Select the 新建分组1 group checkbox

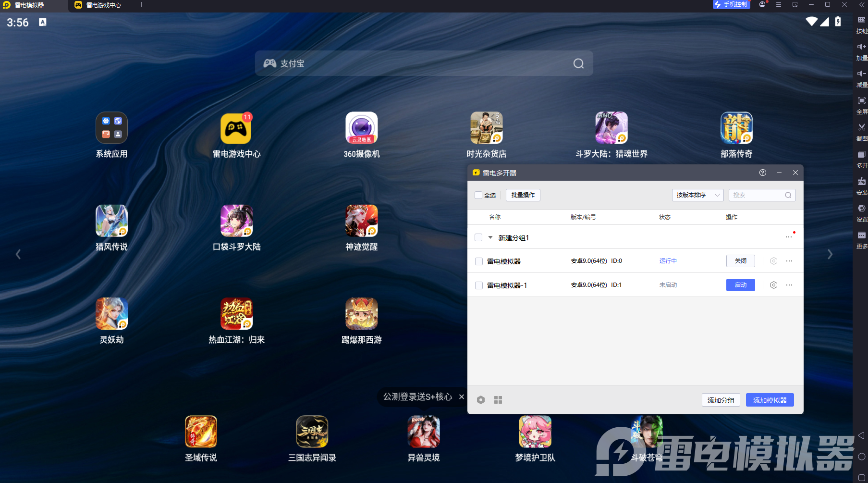pos(478,237)
